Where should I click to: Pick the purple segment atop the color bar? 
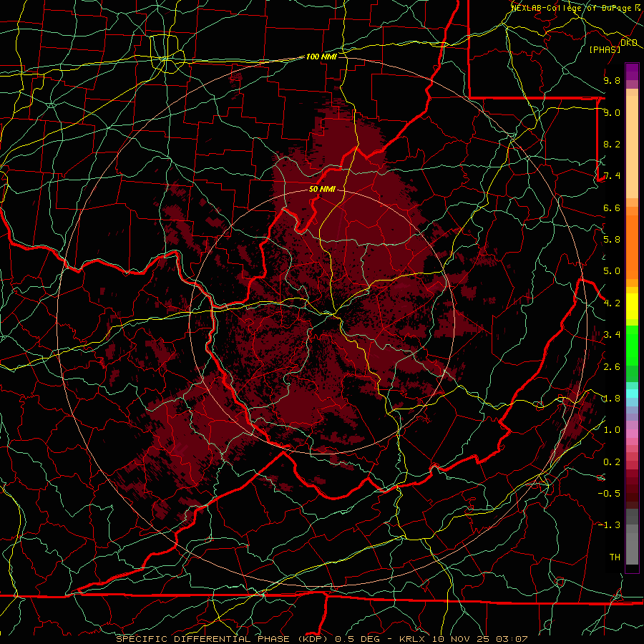click(x=632, y=72)
